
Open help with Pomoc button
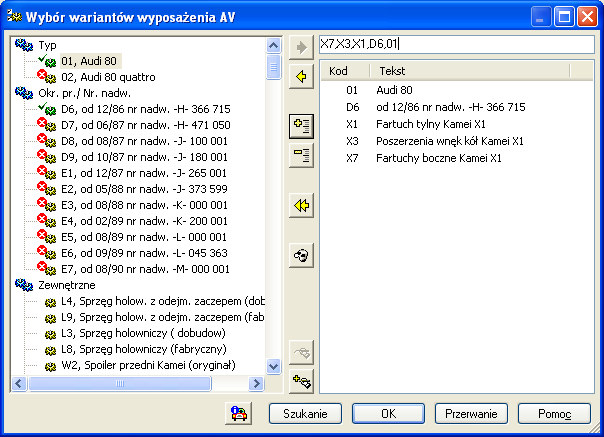click(554, 413)
